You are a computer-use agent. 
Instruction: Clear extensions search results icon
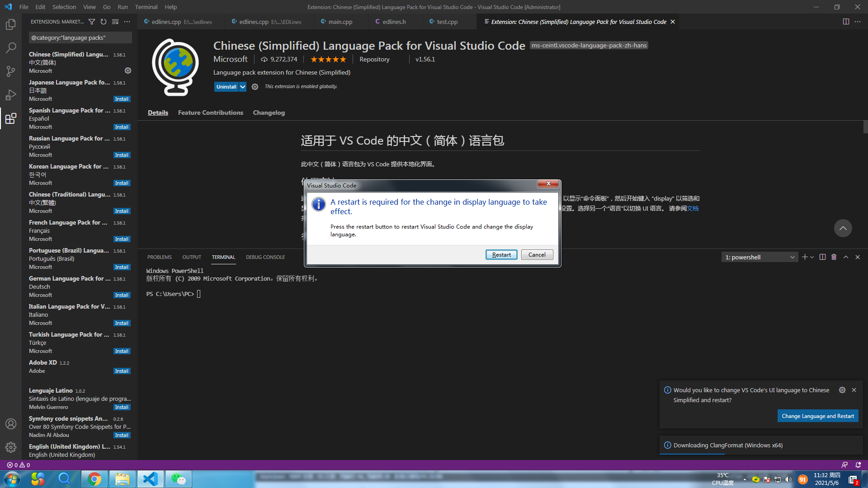coord(115,22)
